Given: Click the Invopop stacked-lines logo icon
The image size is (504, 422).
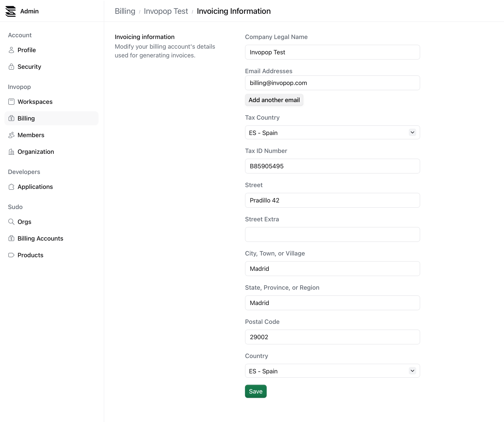Looking at the screenshot, I should [x=11, y=11].
